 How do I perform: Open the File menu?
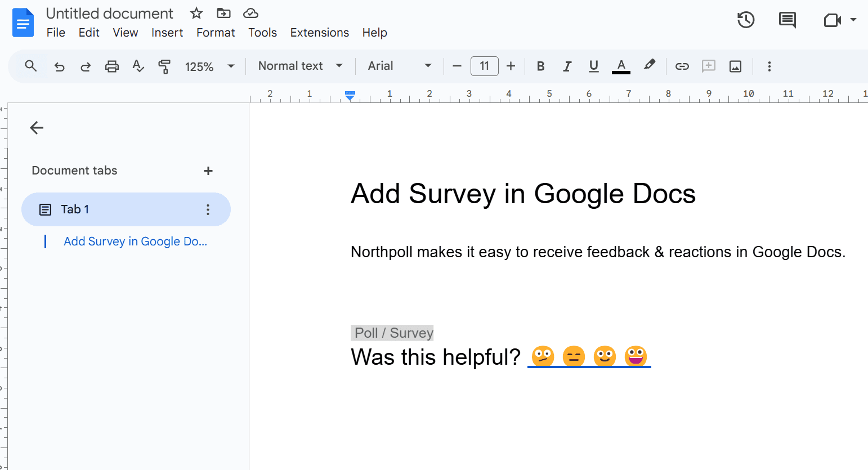[56, 33]
